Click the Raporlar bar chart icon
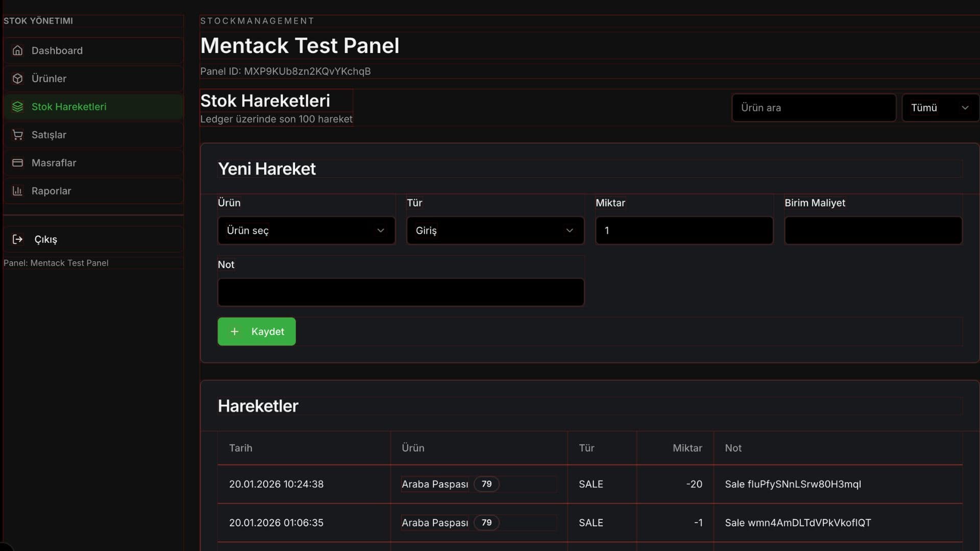Image resolution: width=980 pixels, height=551 pixels. pos(17,191)
